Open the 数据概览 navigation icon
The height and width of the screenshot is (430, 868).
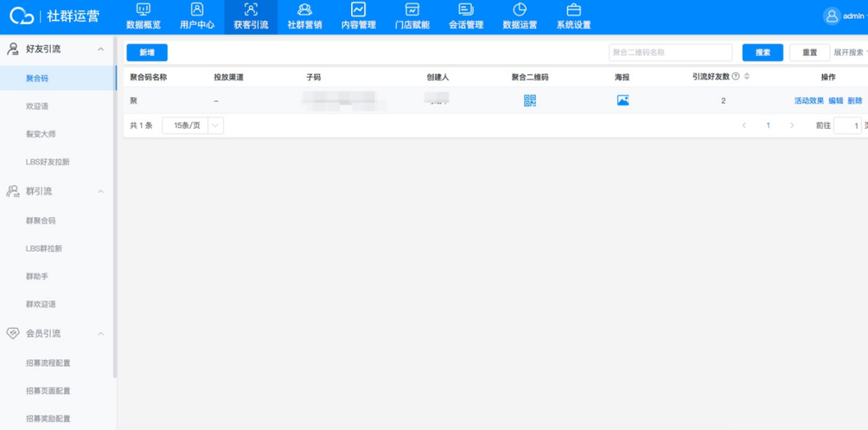[143, 10]
